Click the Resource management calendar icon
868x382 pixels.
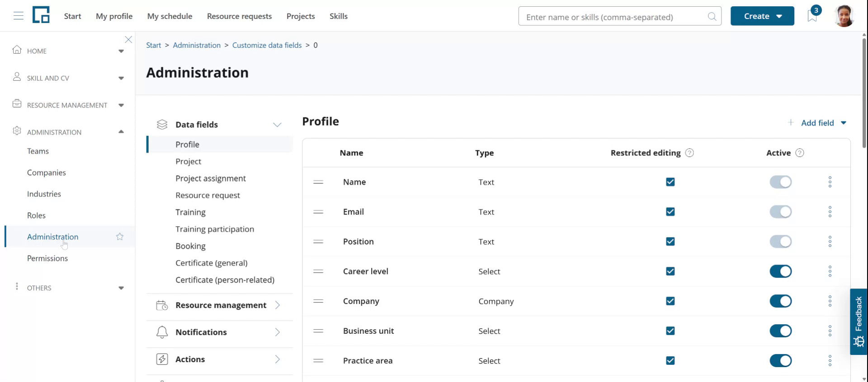(x=162, y=305)
